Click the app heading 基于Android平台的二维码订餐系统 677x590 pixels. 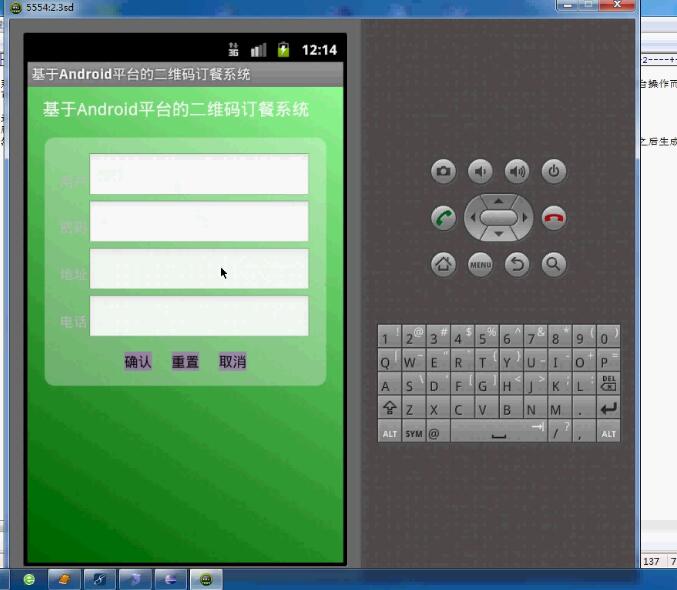[176, 109]
